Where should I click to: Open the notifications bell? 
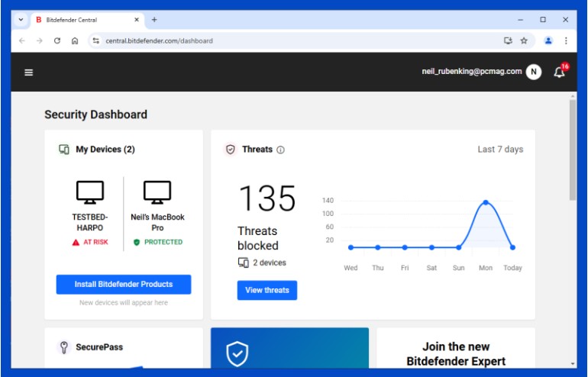pyautogui.click(x=560, y=72)
